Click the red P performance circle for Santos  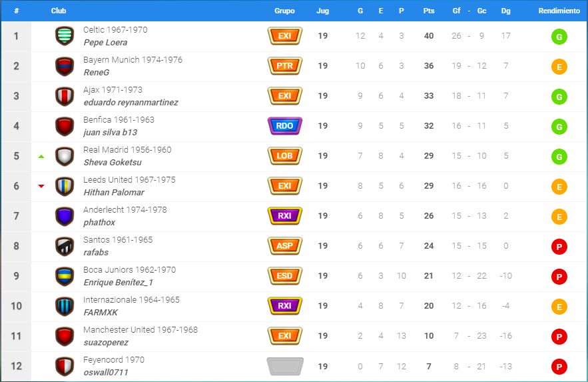coord(559,247)
